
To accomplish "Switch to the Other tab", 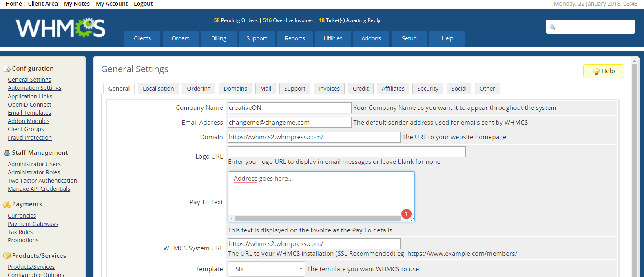I will (487, 89).
